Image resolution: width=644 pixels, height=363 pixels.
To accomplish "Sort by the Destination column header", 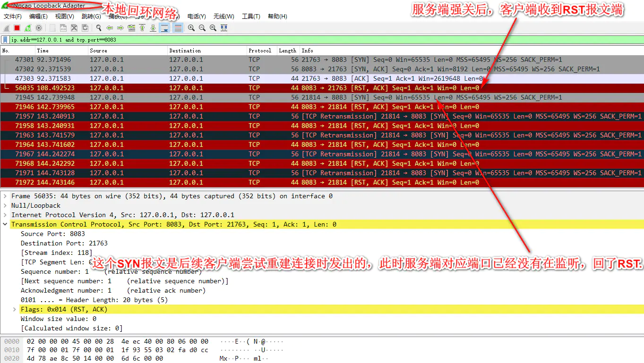I will [x=207, y=51].
